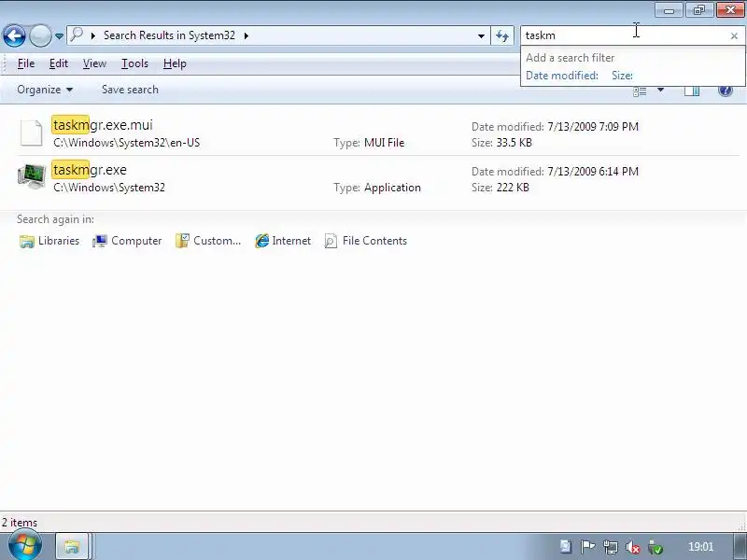Click the tray icon left of the flag
747x560 pixels.
coord(566,547)
